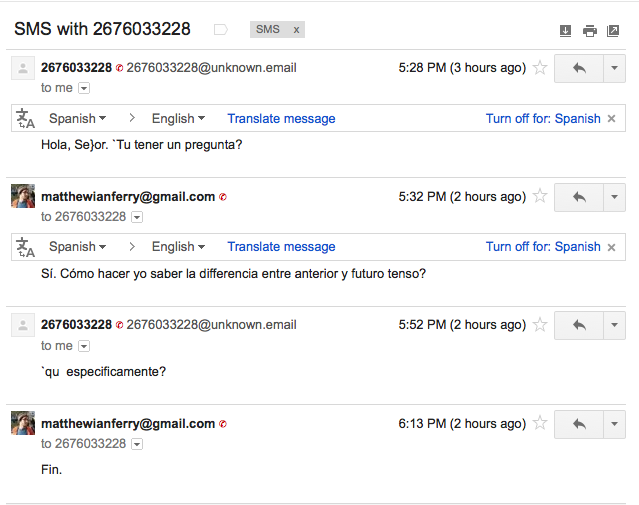Screen dimensions: 639x505
Task: Reply to the 6:13 PM message
Action: coord(578,424)
